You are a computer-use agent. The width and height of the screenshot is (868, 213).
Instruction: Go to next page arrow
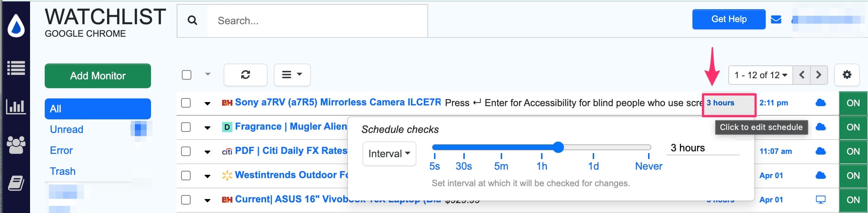819,75
